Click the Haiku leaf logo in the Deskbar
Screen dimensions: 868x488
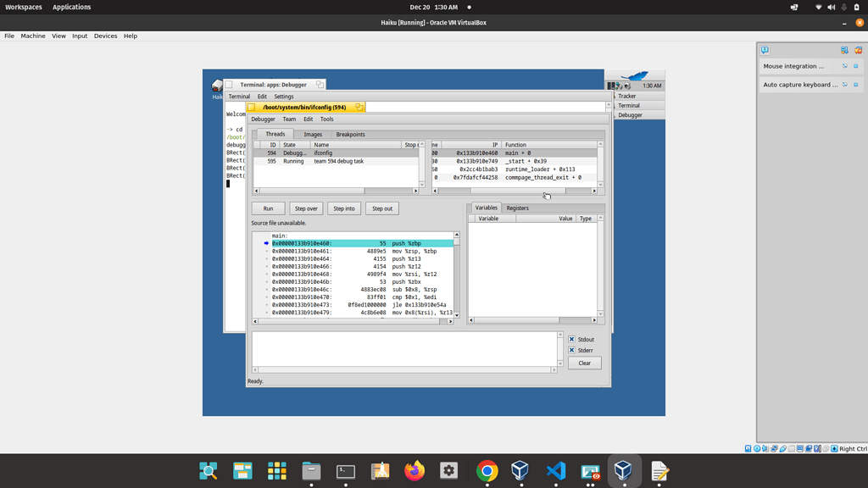pyautogui.click(x=635, y=75)
